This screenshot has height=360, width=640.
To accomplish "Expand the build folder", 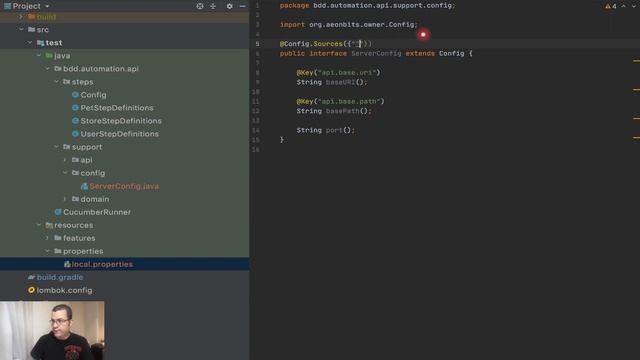I will 21,17.
